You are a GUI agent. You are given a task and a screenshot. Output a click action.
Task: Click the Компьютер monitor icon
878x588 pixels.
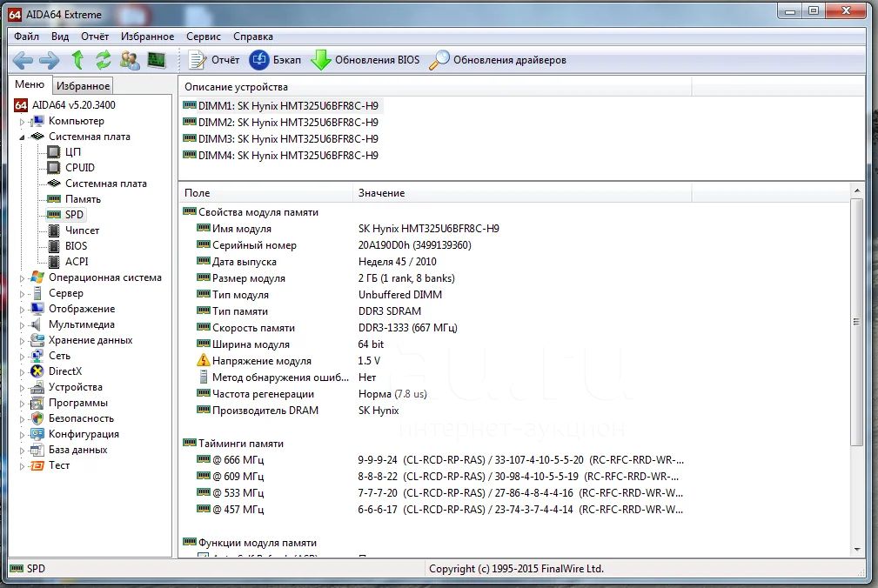coord(37,121)
